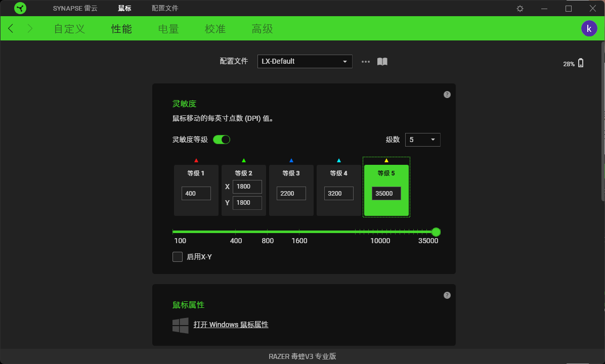605x364 pixels.
Task: Open 打开 Windows 鼠标属性 link
Action: pos(231,325)
